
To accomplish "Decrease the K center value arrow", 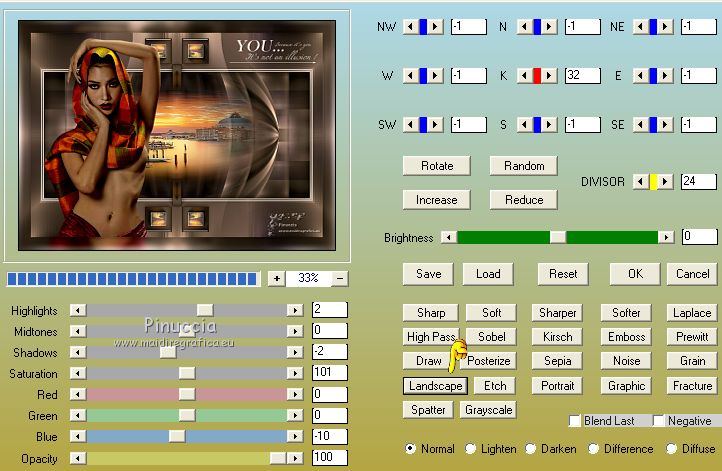I will (524, 75).
